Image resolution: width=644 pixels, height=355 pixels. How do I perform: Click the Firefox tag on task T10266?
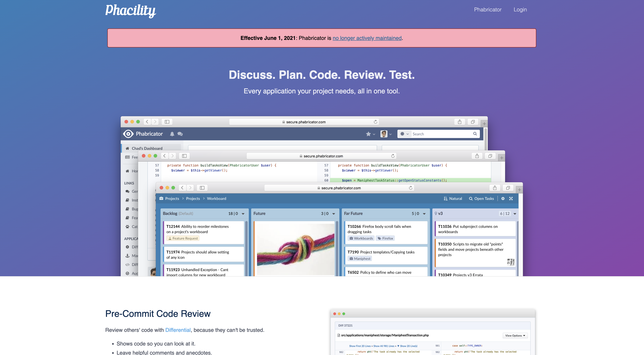coord(385,238)
